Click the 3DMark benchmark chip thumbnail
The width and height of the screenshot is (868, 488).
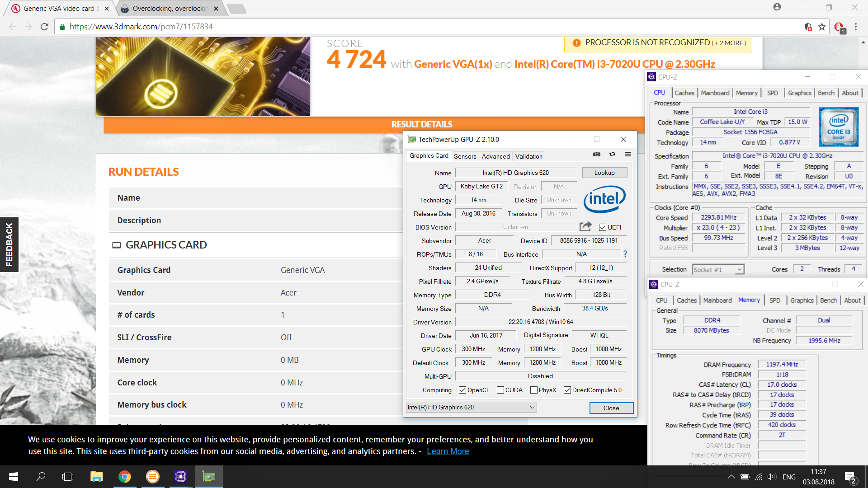tap(203, 76)
